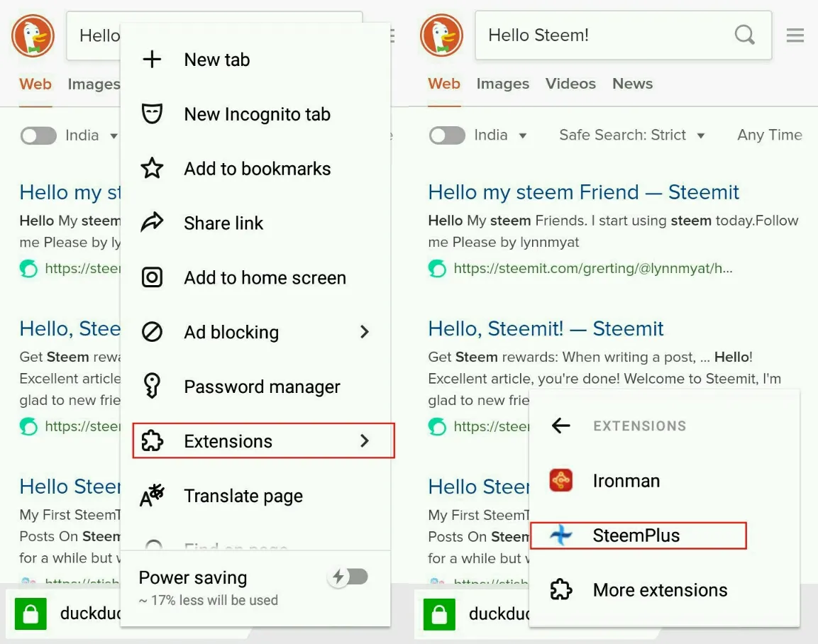Open the Ironman extension icon

560,480
